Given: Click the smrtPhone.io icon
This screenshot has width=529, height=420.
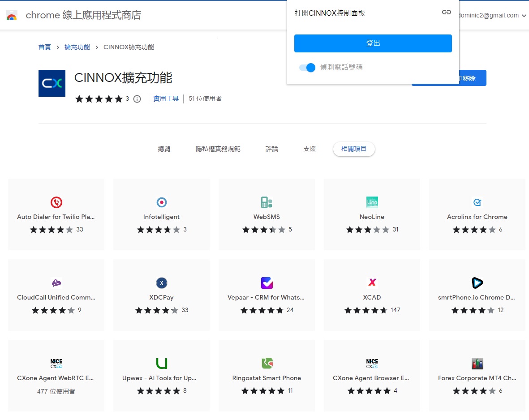Looking at the screenshot, I should click(x=477, y=283).
